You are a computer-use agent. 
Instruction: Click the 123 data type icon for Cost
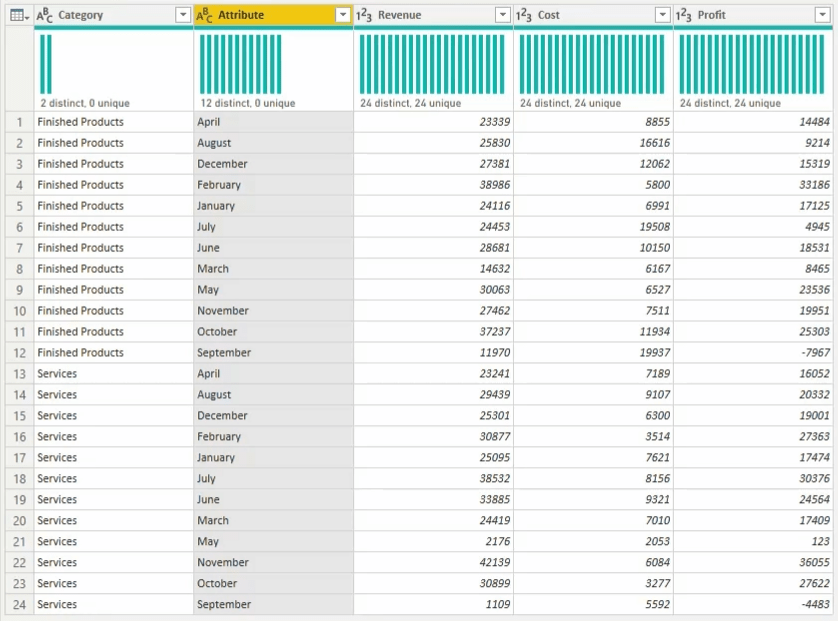[x=524, y=15]
